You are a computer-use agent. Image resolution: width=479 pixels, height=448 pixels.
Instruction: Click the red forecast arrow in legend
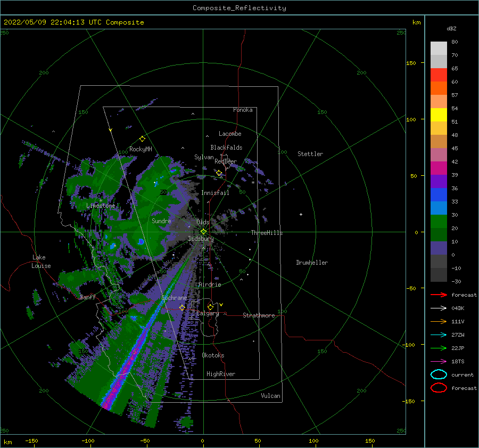point(439,295)
